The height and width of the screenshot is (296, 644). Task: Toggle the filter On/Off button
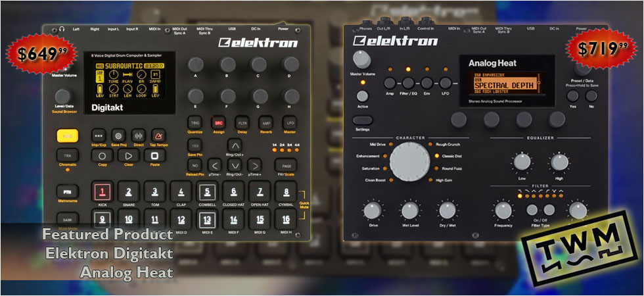pos(533,210)
